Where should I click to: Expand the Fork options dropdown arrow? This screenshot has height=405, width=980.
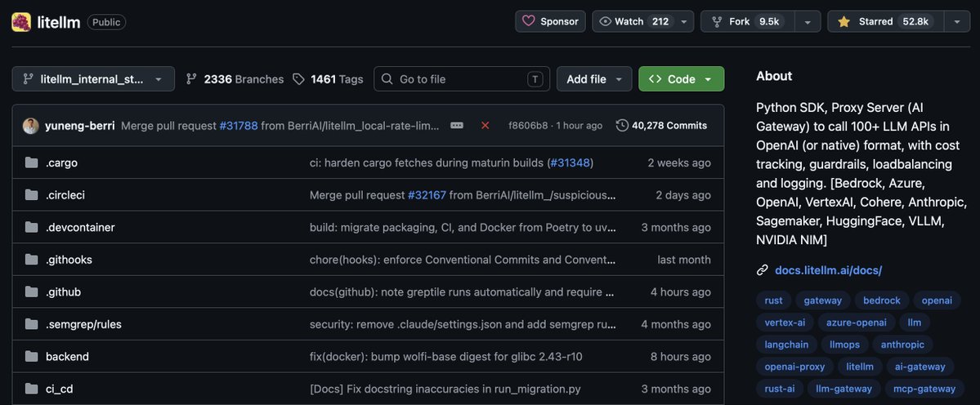pos(808,21)
